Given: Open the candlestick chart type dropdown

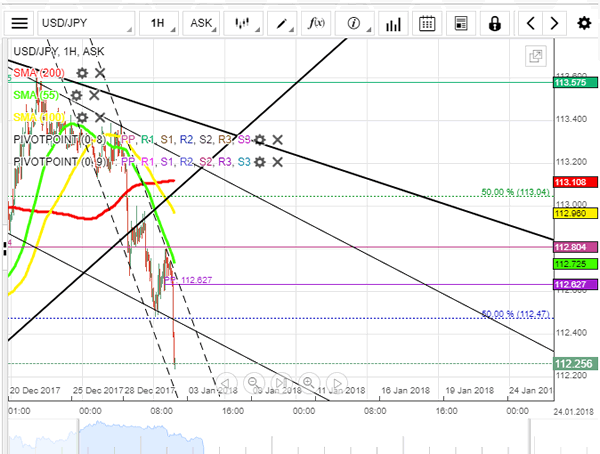Looking at the screenshot, I should [243, 23].
